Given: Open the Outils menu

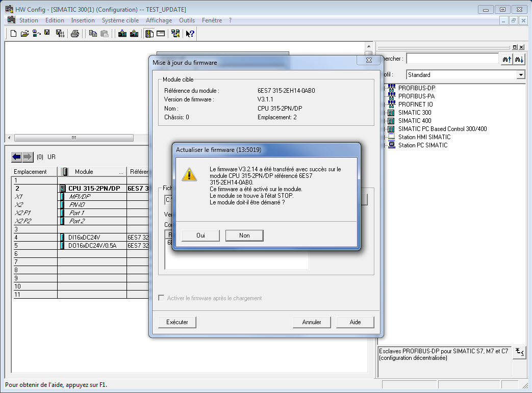Looking at the screenshot, I should click(187, 20).
